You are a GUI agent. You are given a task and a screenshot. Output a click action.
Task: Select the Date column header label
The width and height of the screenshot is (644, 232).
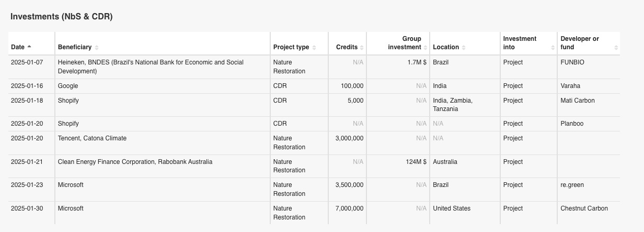click(x=18, y=47)
